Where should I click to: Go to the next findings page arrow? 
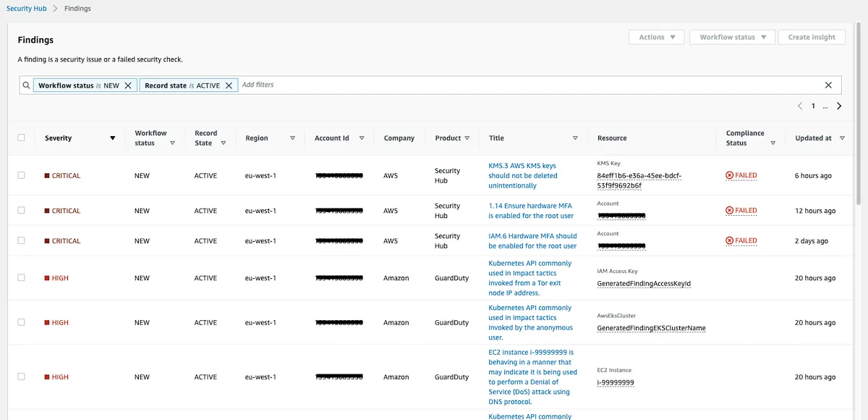tap(839, 106)
